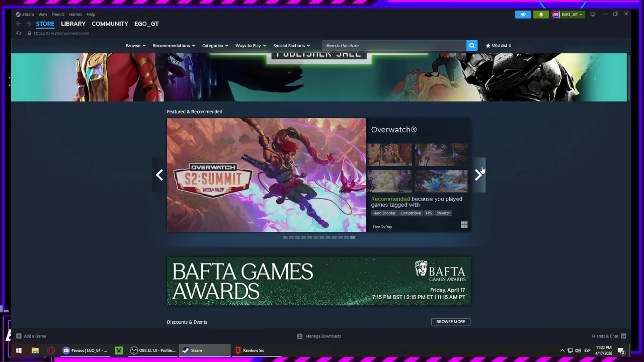This screenshot has width=644, height=362.
Task: Open Opera GX browser from taskbar
Action: pos(51,350)
